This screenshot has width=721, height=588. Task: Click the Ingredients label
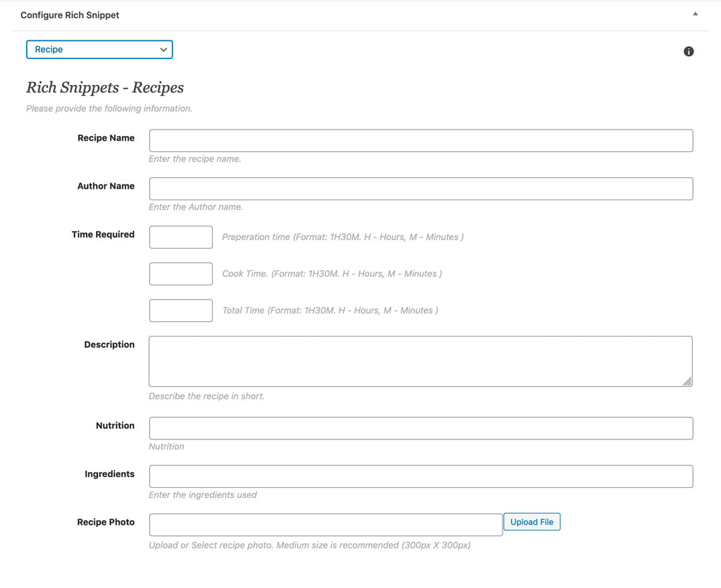point(110,474)
